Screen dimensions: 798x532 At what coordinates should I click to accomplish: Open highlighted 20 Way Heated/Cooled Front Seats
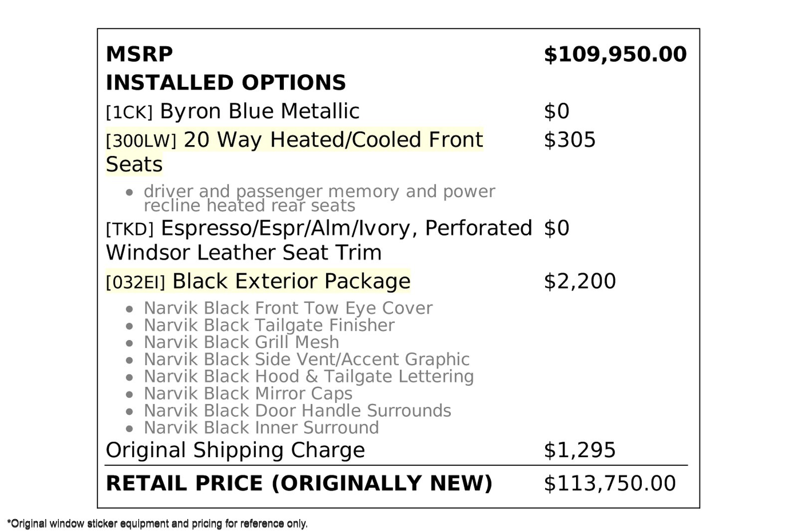294,140
